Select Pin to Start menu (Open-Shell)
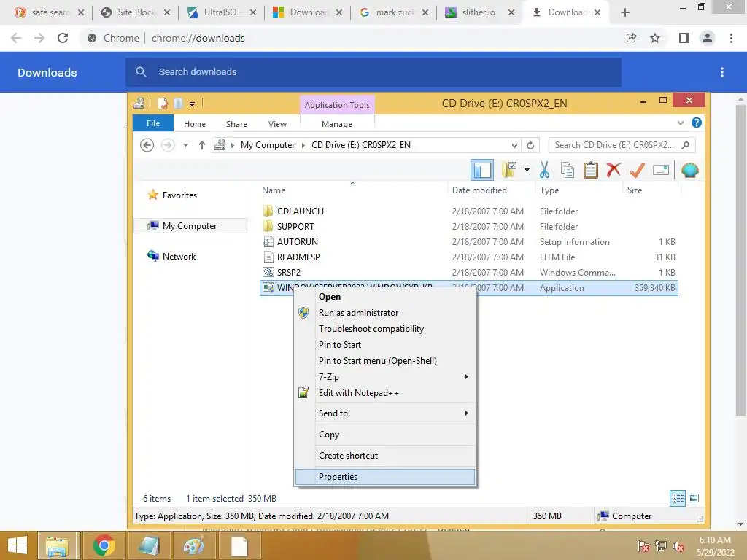This screenshot has width=747, height=560. pos(385,360)
